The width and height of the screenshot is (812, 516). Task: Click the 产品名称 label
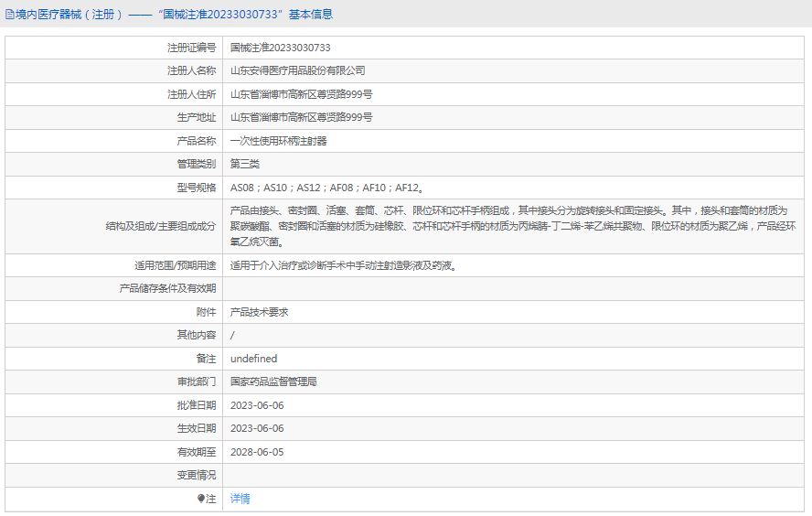(197, 141)
